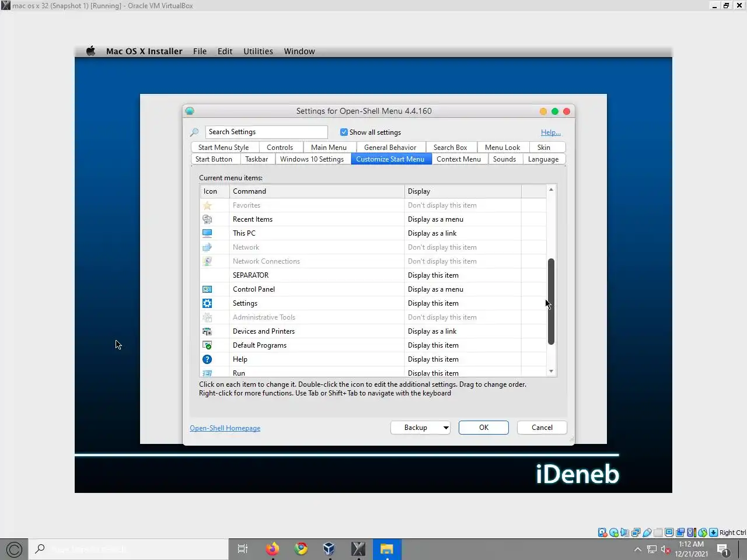Open VirtualBox from the taskbar

329,549
